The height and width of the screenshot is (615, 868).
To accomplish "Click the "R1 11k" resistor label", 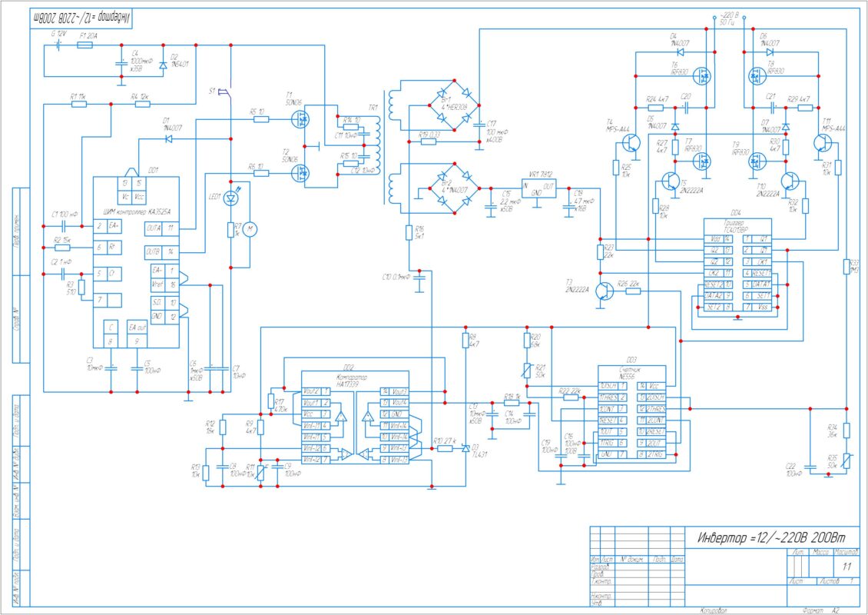I will coord(78,96).
